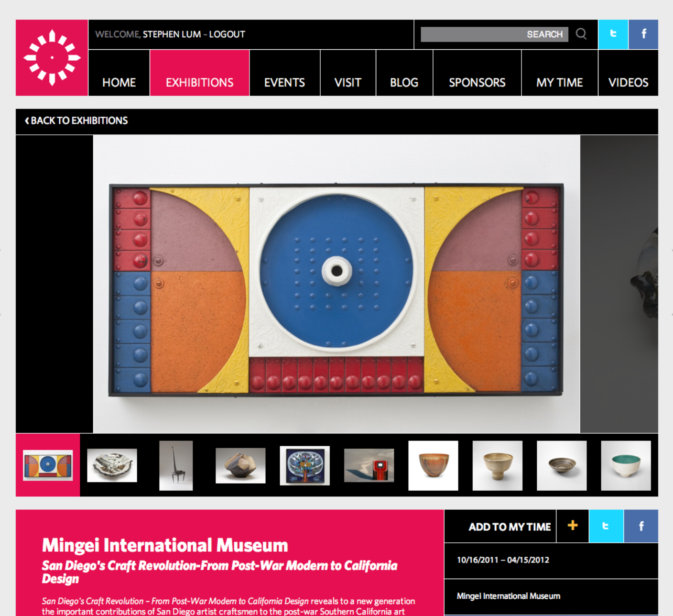Click the magnifying glass search icon
673x616 pixels.
(x=581, y=34)
